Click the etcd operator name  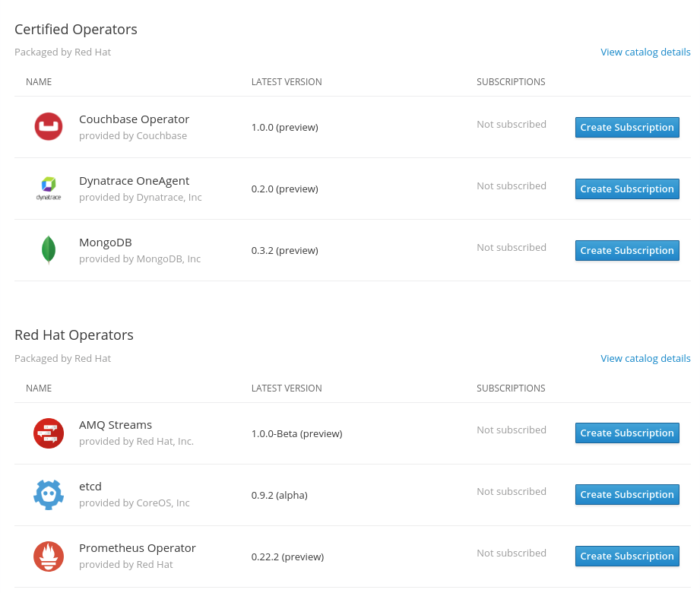tap(90, 487)
